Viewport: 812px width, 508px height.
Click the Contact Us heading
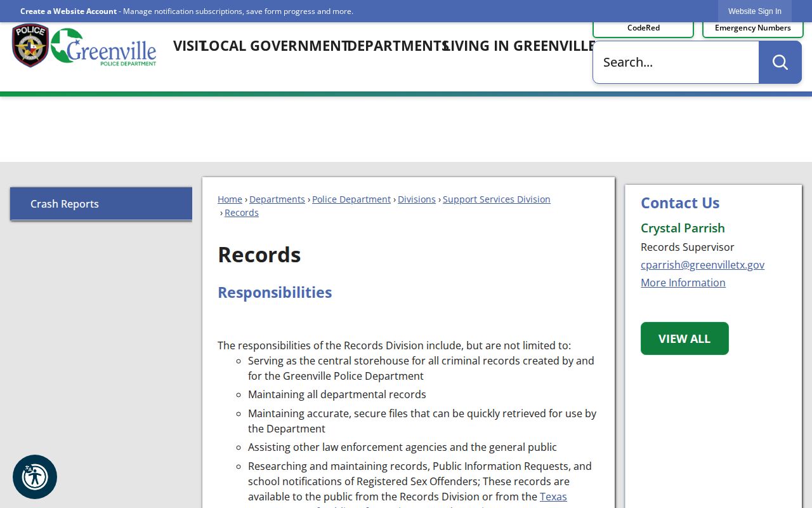pos(680,203)
